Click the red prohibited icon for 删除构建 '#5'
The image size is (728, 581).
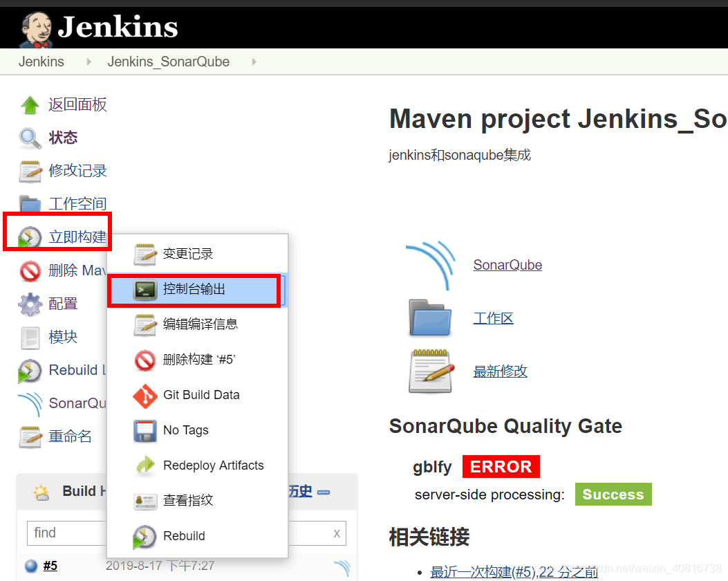coord(145,360)
